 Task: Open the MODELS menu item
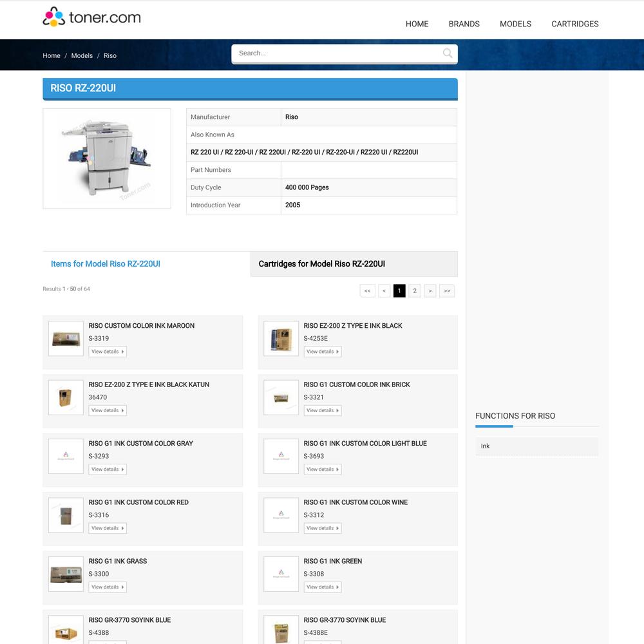pos(515,24)
